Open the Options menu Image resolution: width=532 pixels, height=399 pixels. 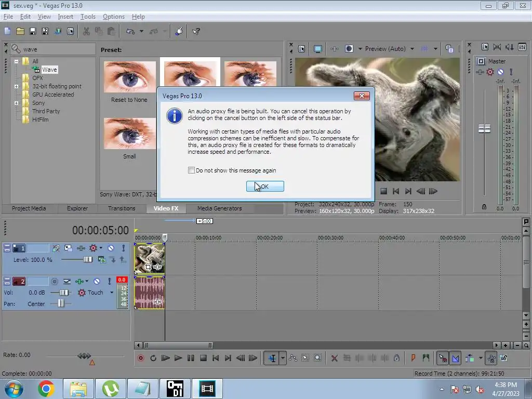(x=114, y=17)
